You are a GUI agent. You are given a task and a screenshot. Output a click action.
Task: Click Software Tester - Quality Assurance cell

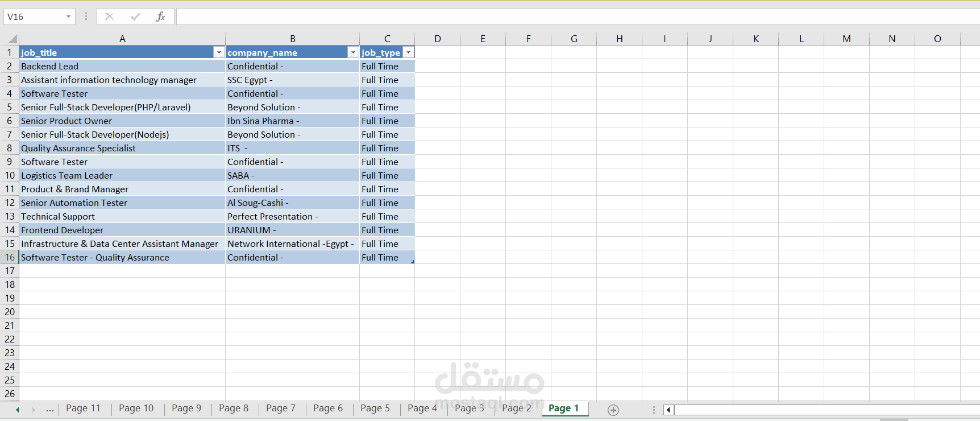point(122,257)
